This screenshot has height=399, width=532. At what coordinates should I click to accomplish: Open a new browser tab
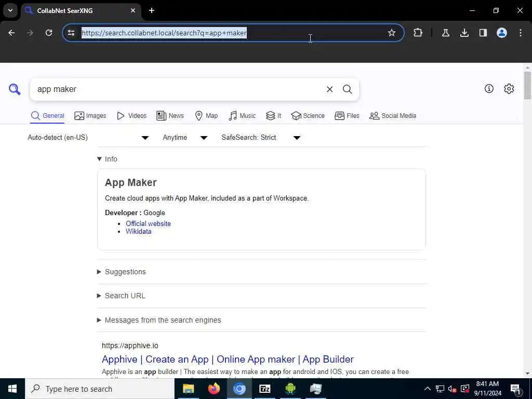pos(152,10)
